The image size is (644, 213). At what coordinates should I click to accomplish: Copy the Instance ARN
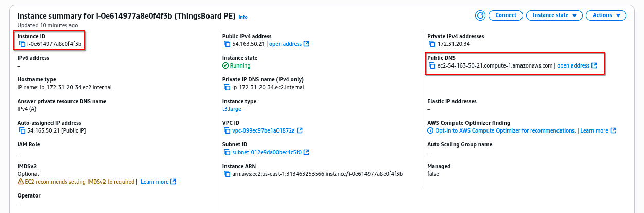[227, 174]
